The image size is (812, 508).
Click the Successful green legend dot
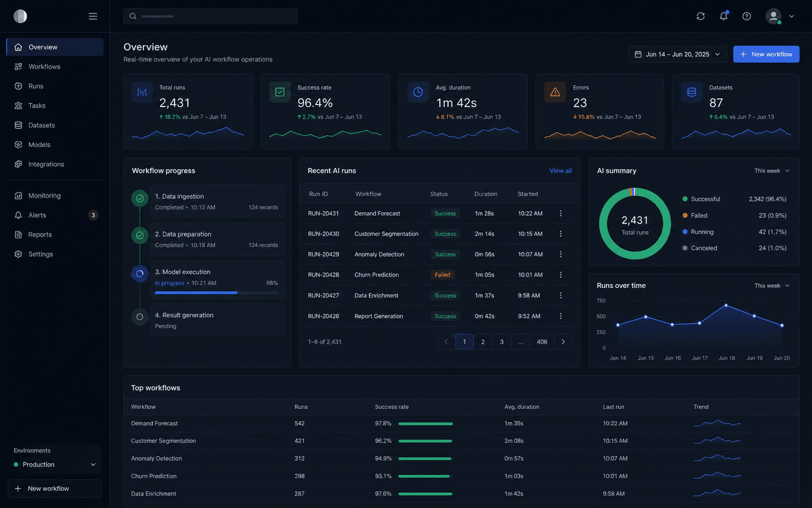point(685,199)
